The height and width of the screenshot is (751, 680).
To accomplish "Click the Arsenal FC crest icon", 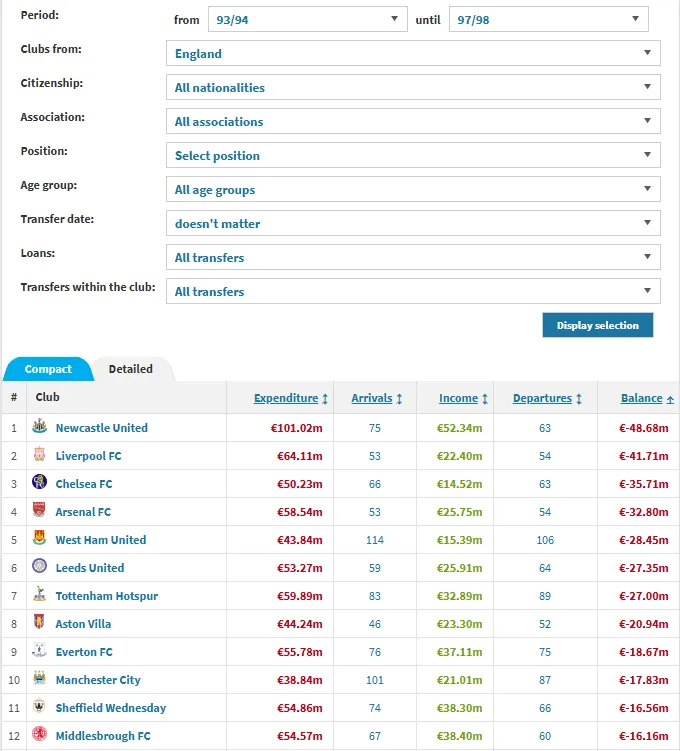I will coord(39,512).
